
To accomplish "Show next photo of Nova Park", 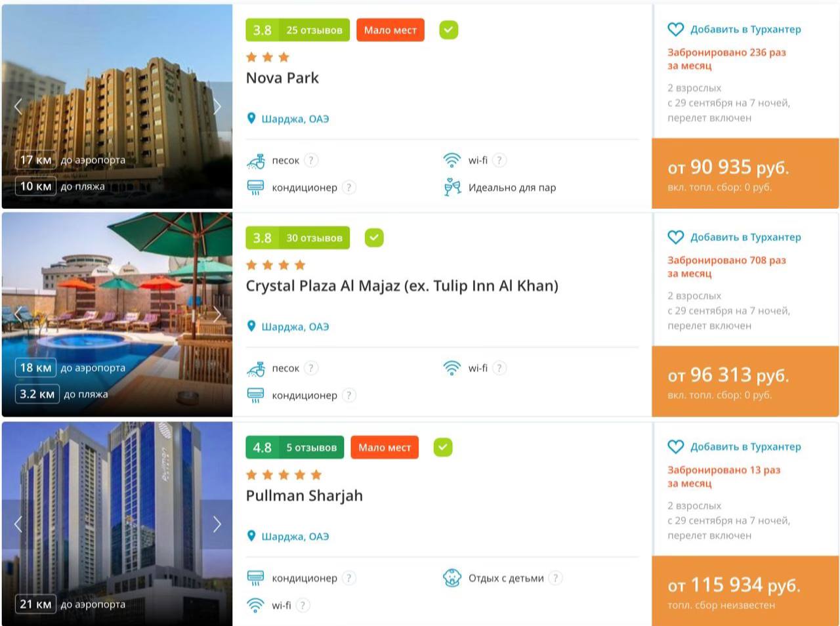I will [217, 106].
